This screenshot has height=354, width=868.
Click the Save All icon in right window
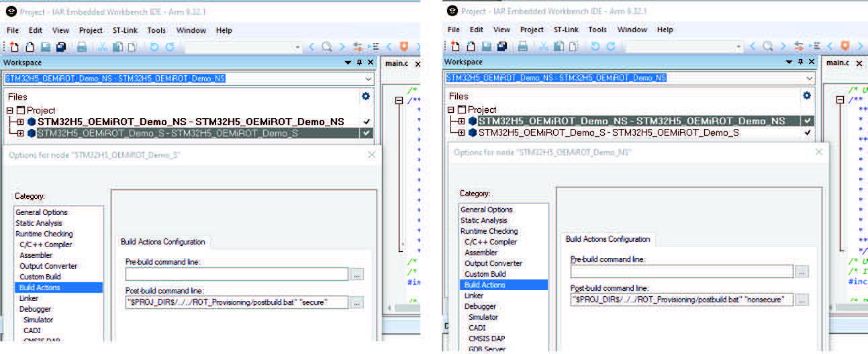click(502, 46)
